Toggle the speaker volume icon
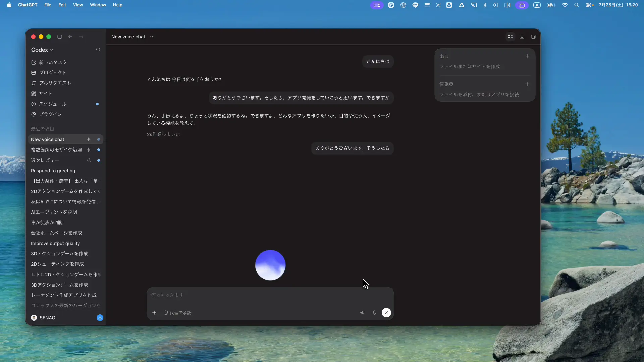The image size is (644, 362). [x=362, y=313]
